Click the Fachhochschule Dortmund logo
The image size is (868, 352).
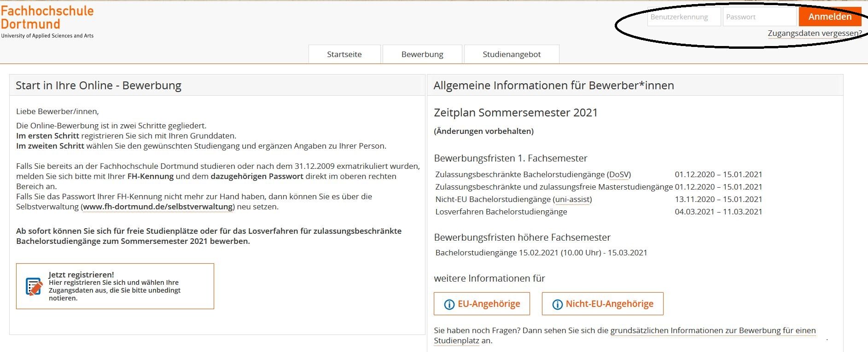(47, 21)
